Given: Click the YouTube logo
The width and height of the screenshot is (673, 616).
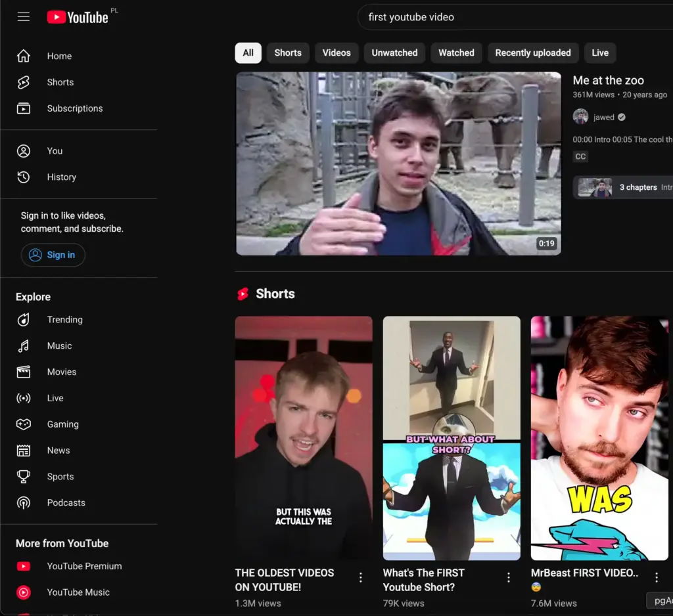Looking at the screenshot, I should [78, 17].
